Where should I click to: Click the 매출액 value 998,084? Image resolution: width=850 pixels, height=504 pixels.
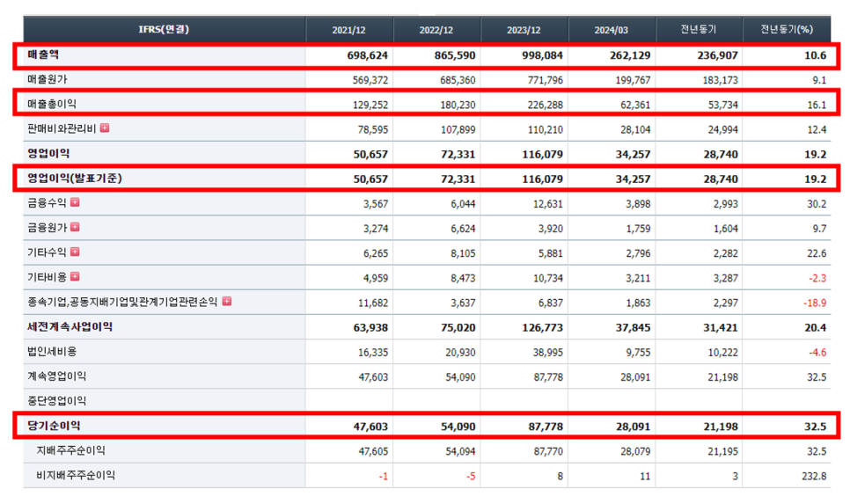click(x=543, y=55)
